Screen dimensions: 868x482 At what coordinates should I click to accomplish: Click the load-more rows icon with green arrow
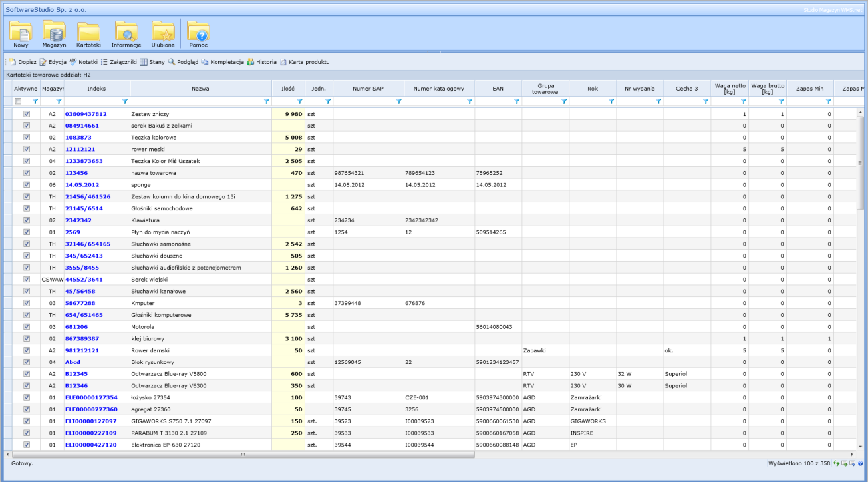(x=845, y=463)
